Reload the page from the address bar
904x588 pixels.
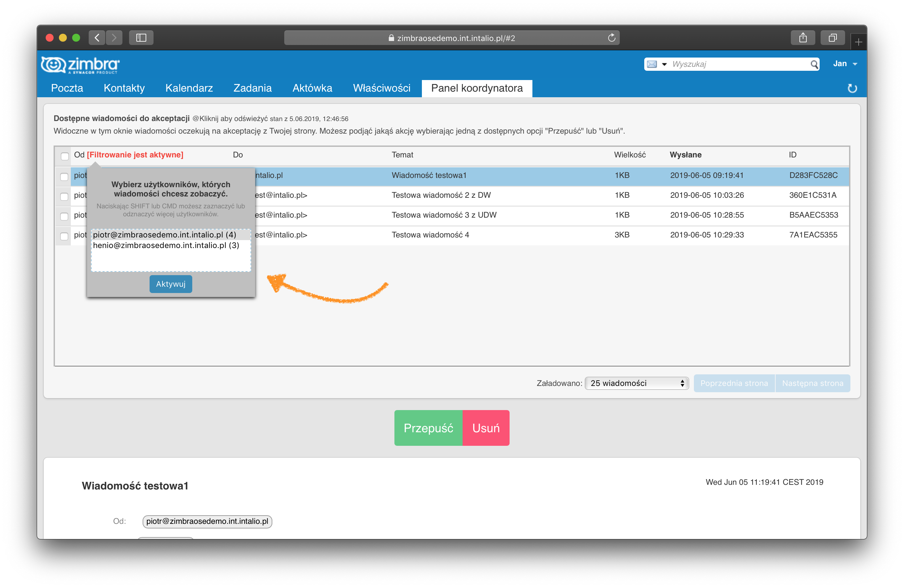[611, 38]
